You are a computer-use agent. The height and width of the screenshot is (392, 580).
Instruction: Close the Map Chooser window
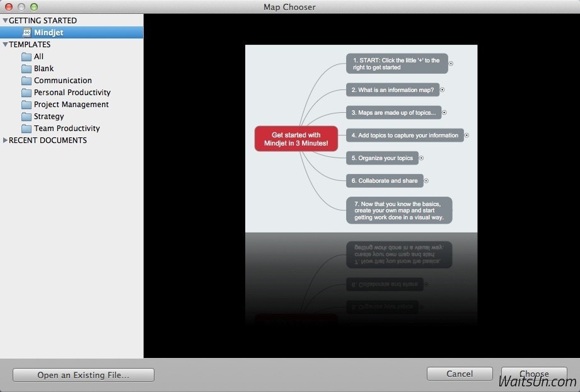(x=8, y=7)
